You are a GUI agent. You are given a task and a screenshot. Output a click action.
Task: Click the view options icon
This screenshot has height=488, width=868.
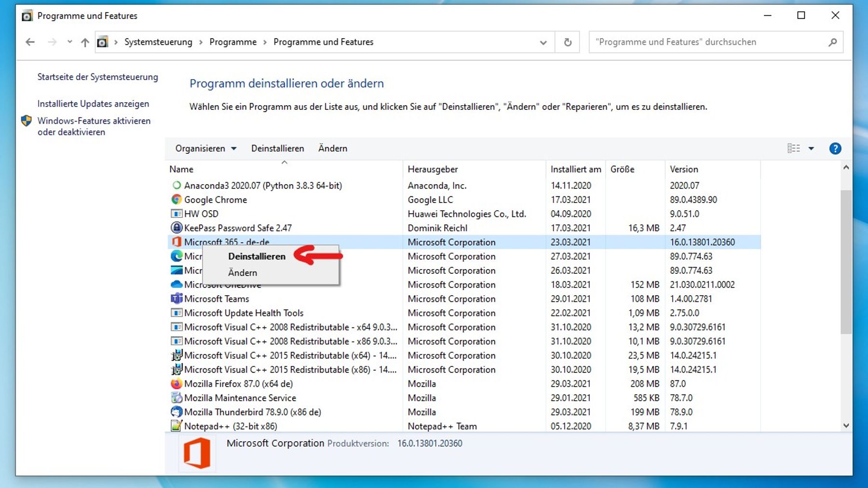(x=794, y=149)
